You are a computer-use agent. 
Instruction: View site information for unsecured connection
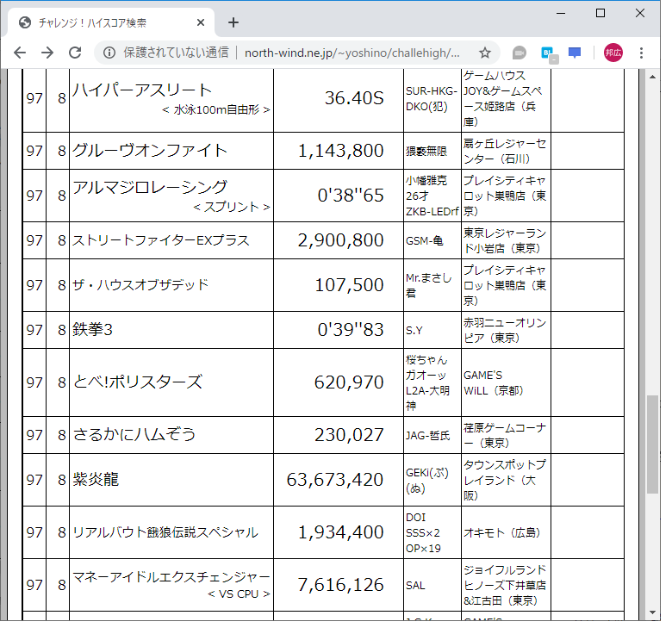tap(109, 53)
